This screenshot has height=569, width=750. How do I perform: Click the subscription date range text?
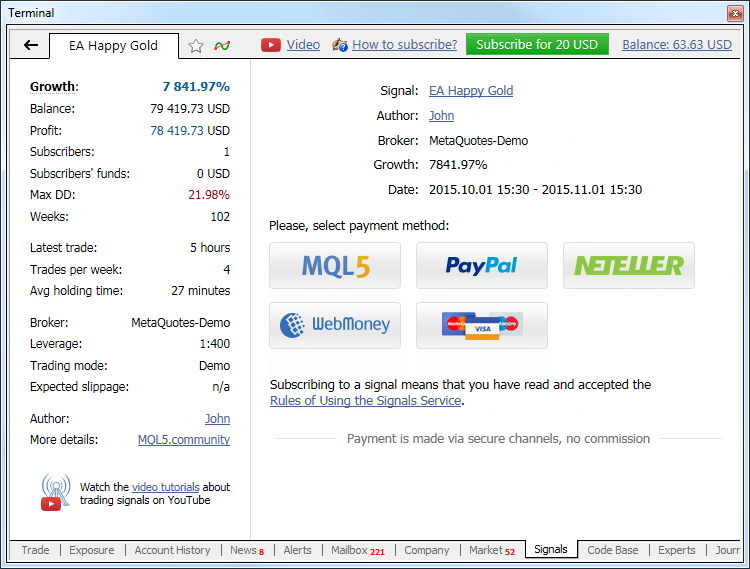(x=535, y=190)
